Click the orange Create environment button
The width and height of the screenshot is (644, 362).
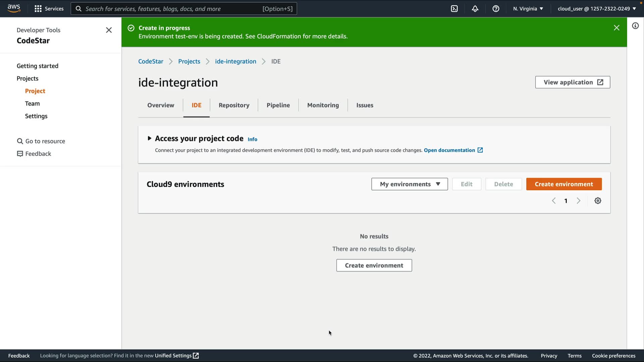tap(564, 184)
